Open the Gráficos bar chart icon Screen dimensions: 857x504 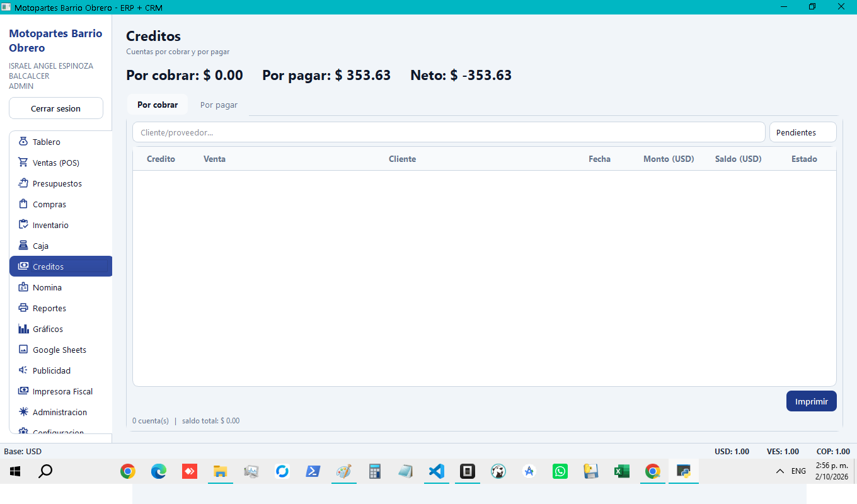[x=23, y=329]
